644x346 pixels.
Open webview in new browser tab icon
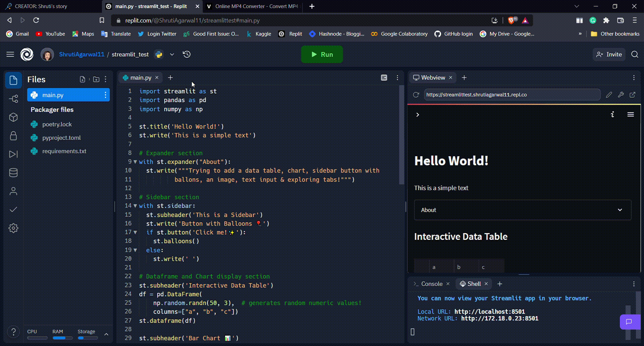[632, 95]
